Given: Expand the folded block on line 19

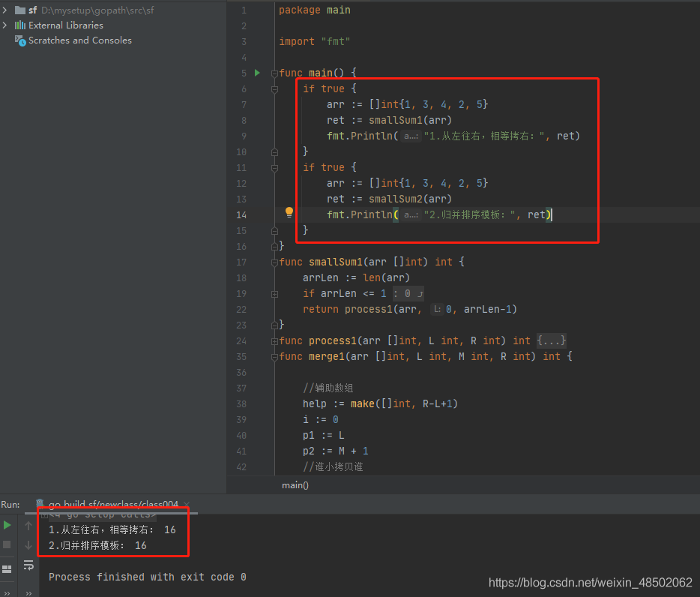Looking at the screenshot, I should click(274, 294).
